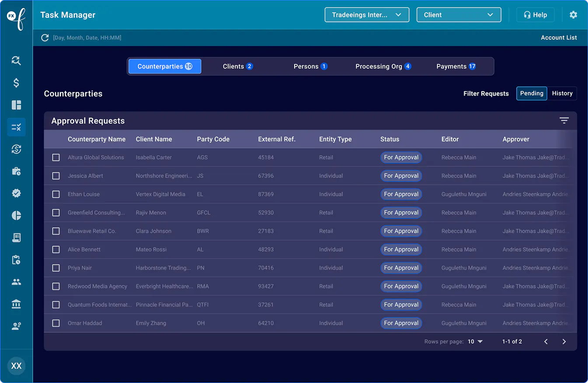Open the dashboard layout icon in sidebar
588x383 pixels.
[16, 105]
